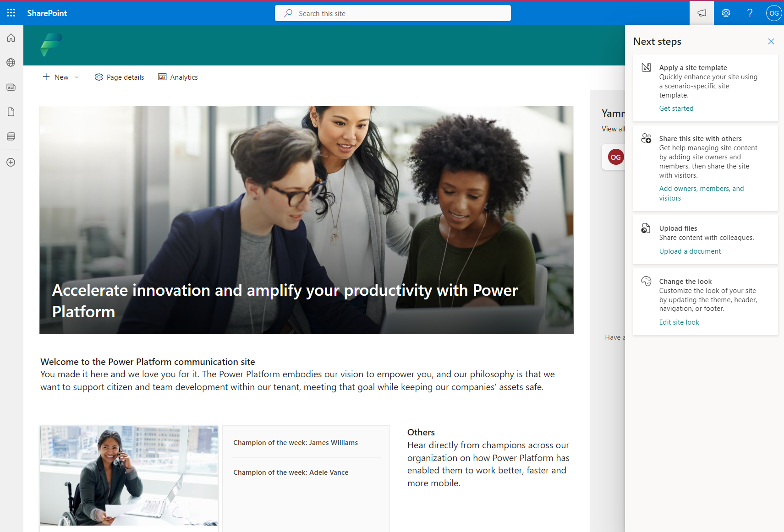The height and width of the screenshot is (532, 784).
Task: Open the Help question mark icon
Action: tap(750, 13)
